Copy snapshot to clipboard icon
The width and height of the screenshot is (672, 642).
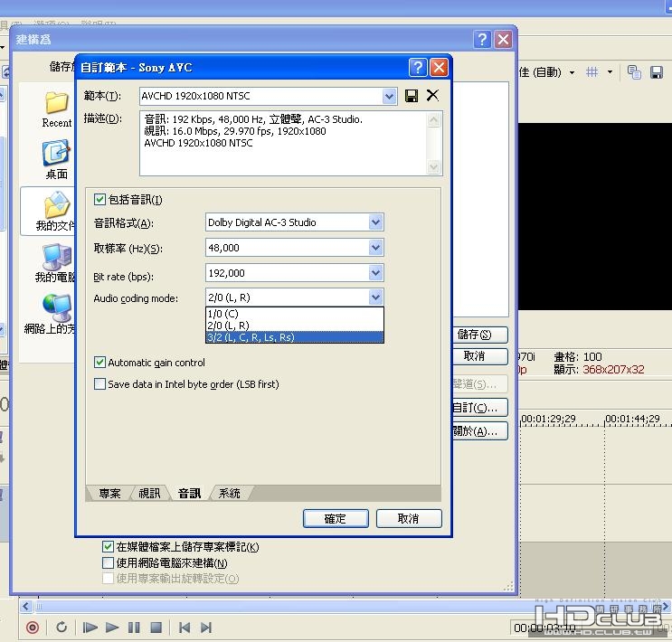point(634,72)
